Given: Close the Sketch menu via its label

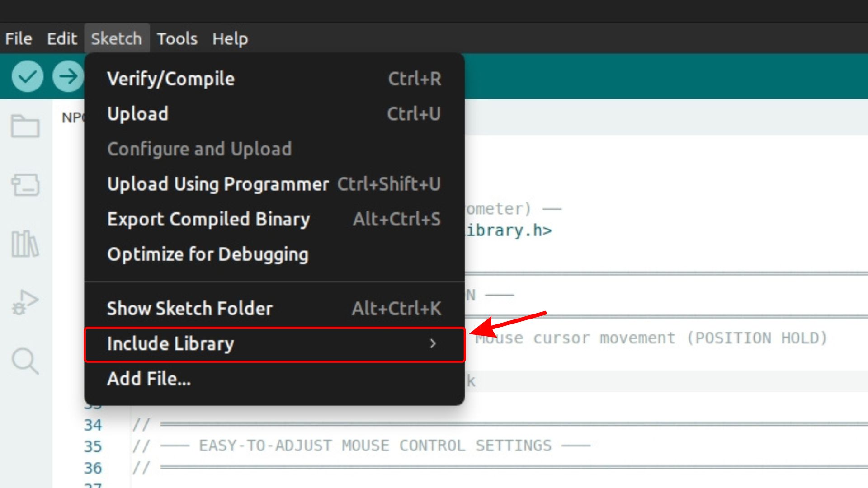Looking at the screenshot, I should pyautogui.click(x=117, y=39).
